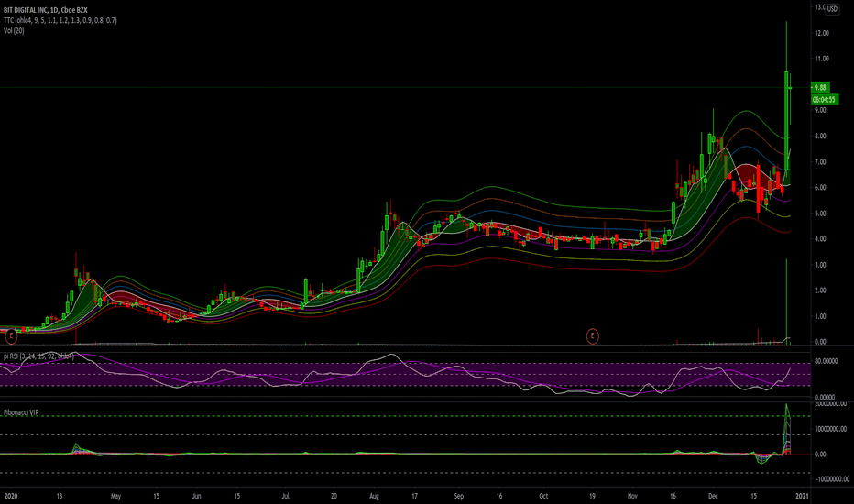Click the Fibonacci VIP indicator legend
Screen dimensions: 854x504
click(x=21, y=412)
